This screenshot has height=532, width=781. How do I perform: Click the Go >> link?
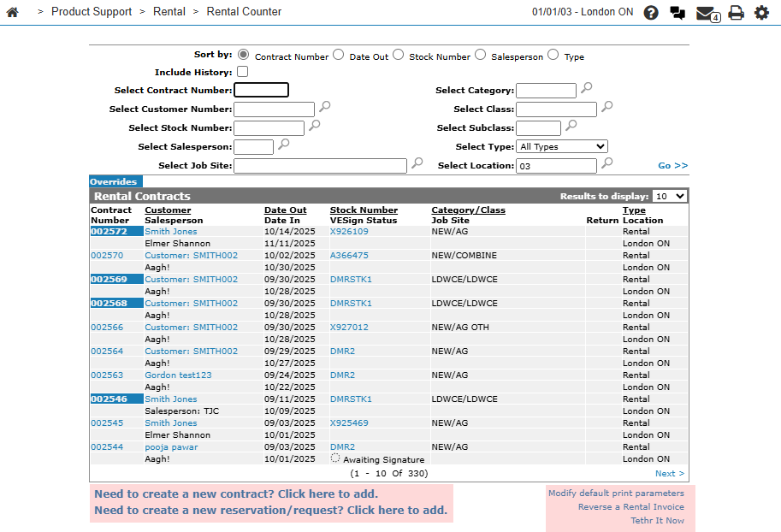(672, 165)
